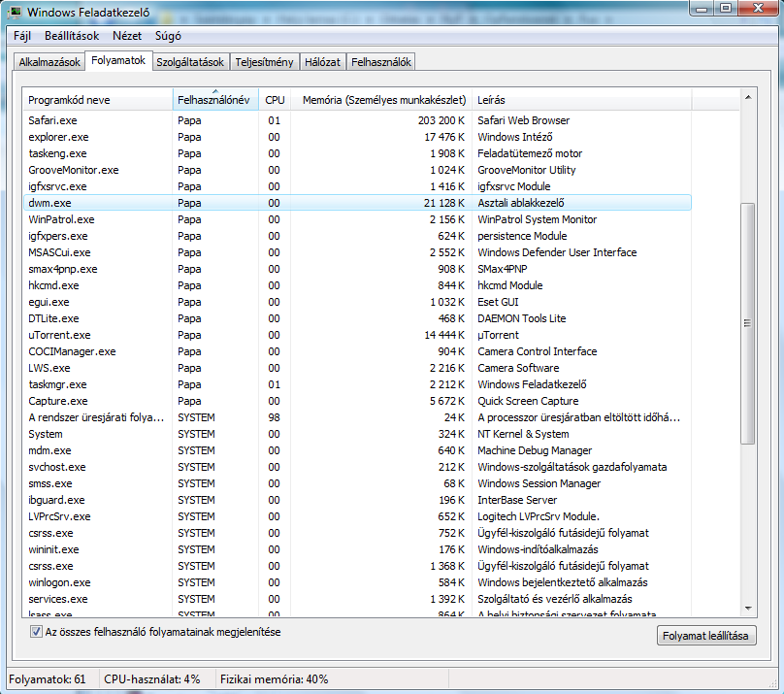Select the taskmgr.exe process row

[x=357, y=384]
